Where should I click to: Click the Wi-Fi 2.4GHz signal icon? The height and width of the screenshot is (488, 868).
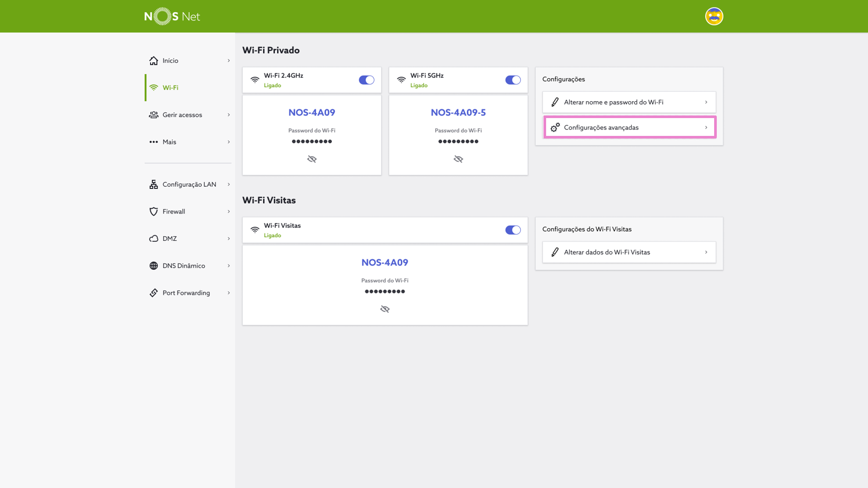[255, 80]
